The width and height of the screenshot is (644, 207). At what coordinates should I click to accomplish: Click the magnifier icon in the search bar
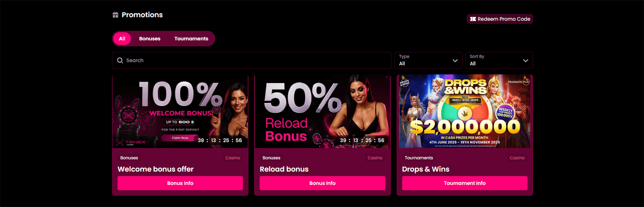(x=120, y=60)
